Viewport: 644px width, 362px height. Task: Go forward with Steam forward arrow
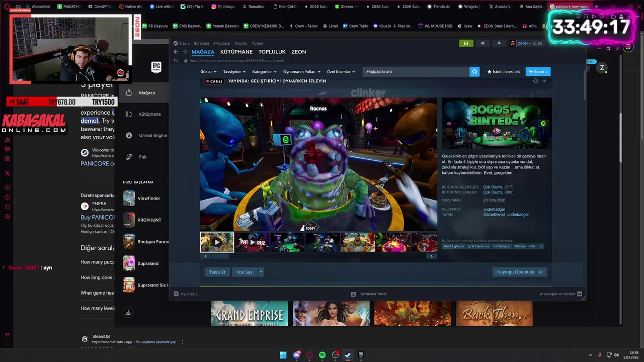tap(185, 52)
